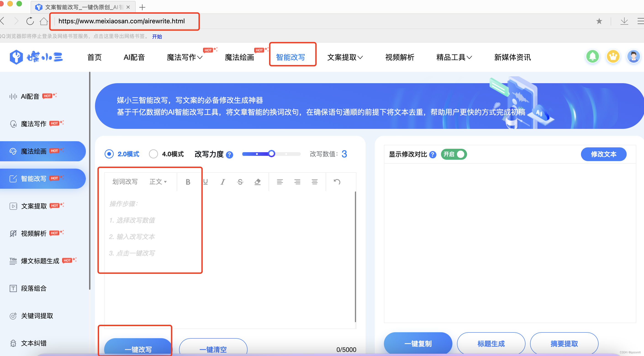Click the Italic formatting icon
The width and height of the screenshot is (644, 356).
(x=222, y=182)
